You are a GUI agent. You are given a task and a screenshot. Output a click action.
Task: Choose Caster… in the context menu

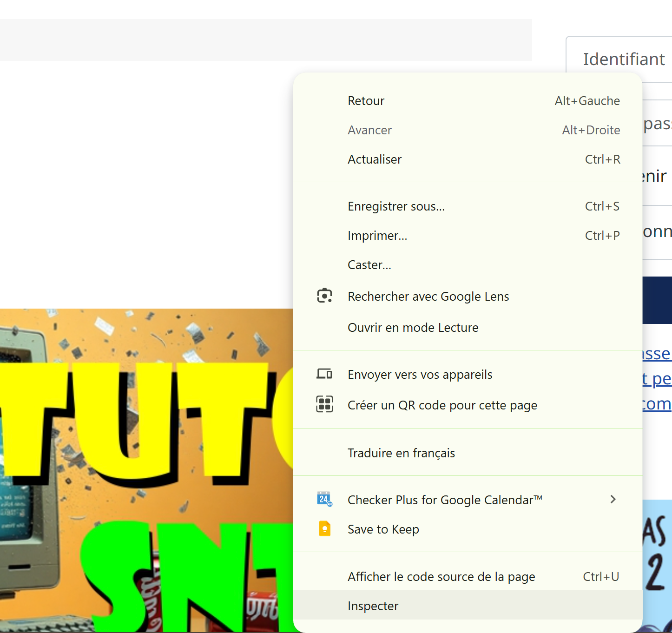(x=369, y=265)
